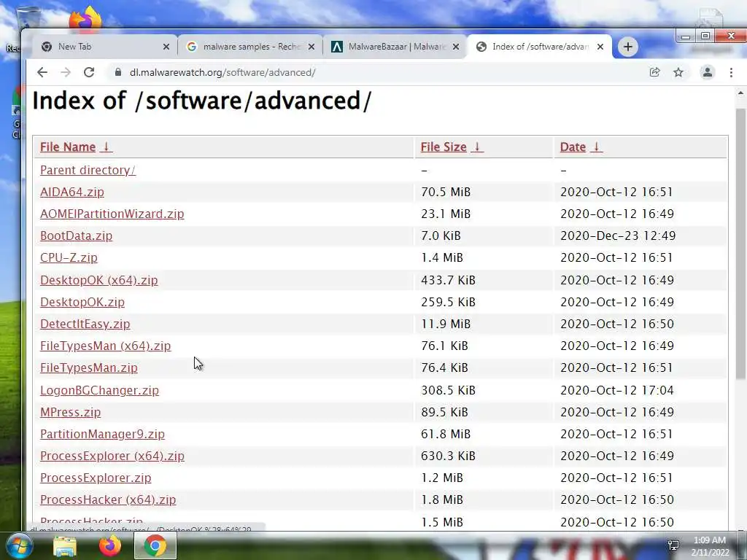747x560 pixels.
Task: Open Chrome three-dot menu
Action: 731,72
